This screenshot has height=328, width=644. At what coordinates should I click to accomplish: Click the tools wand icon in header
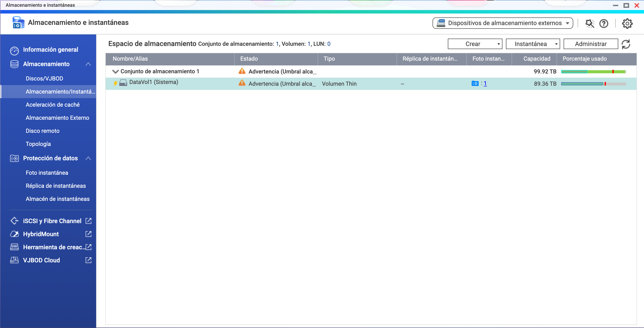[x=590, y=24]
